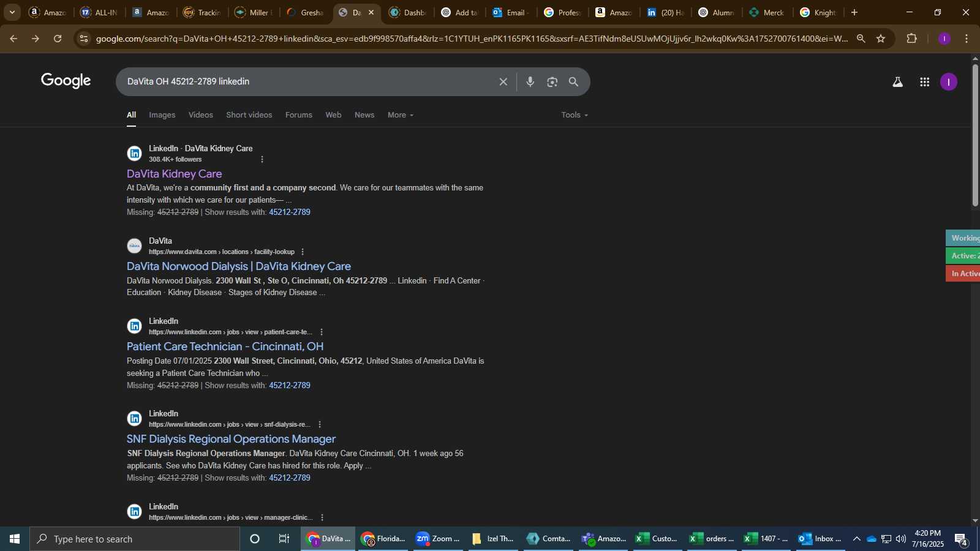
Task: Open the Tools dropdown
Action: (x=575, y=115)
